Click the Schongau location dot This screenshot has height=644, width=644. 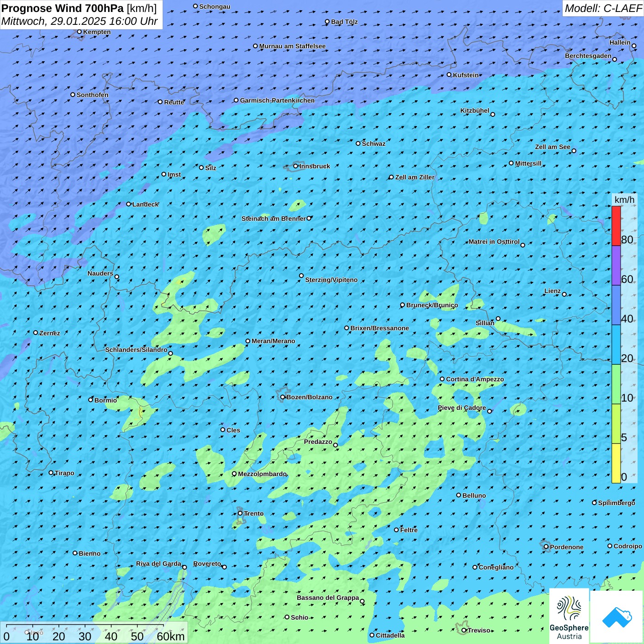click(x=195, y=6)
